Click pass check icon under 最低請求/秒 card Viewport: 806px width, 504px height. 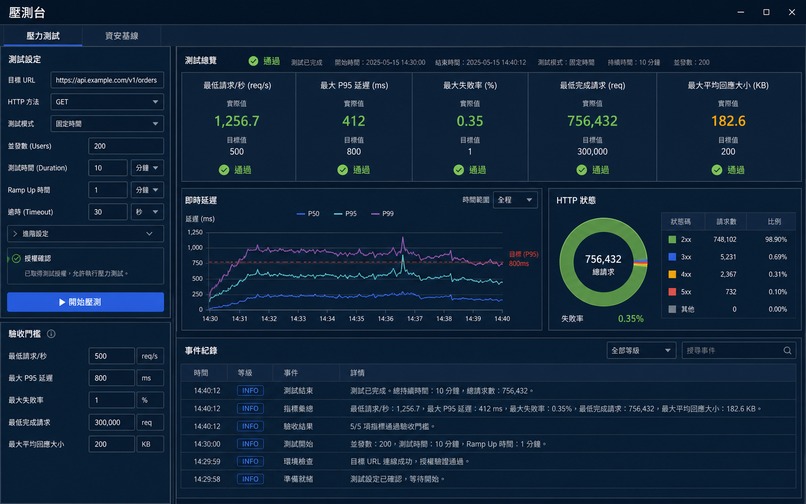coord(224,170)
